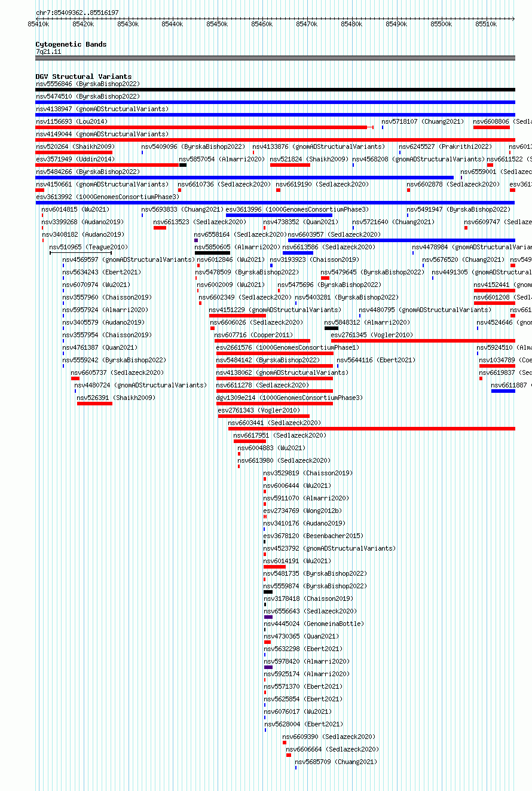Select nsv5409096 ByrskaBishop2022 label
Image resolution: width=532 pixels, height=791 pixels.
pyautogui.click(x=193, y=146)
